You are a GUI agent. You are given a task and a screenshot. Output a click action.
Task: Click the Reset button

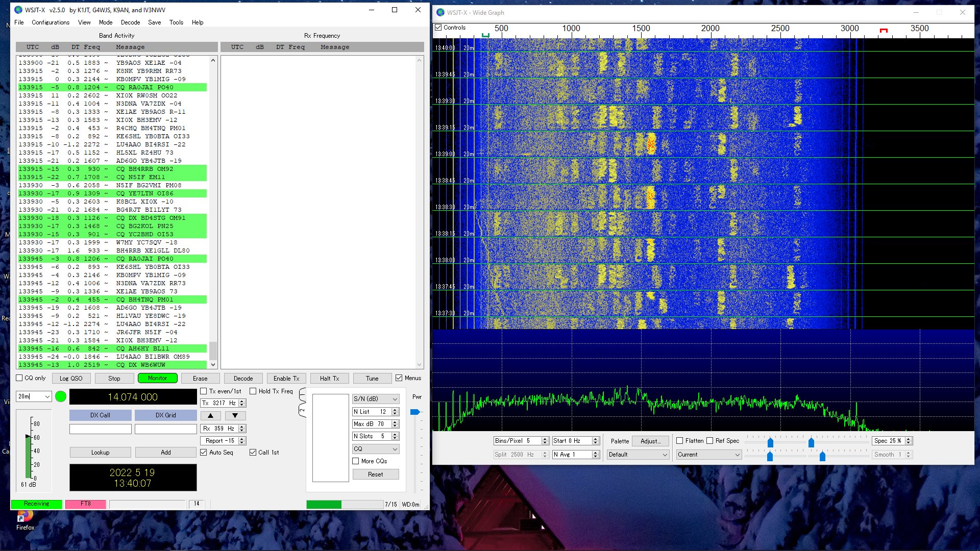[x=376, y=474]
